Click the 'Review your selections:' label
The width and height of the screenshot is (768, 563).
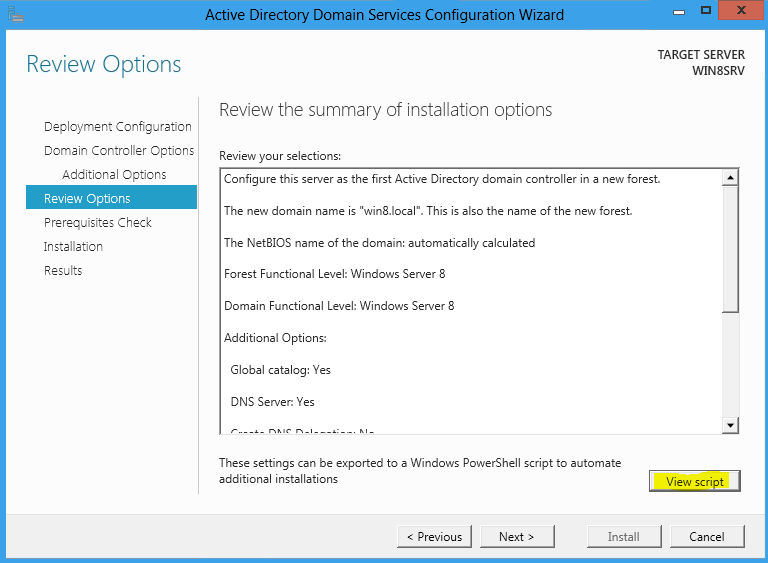click(280, 156)
